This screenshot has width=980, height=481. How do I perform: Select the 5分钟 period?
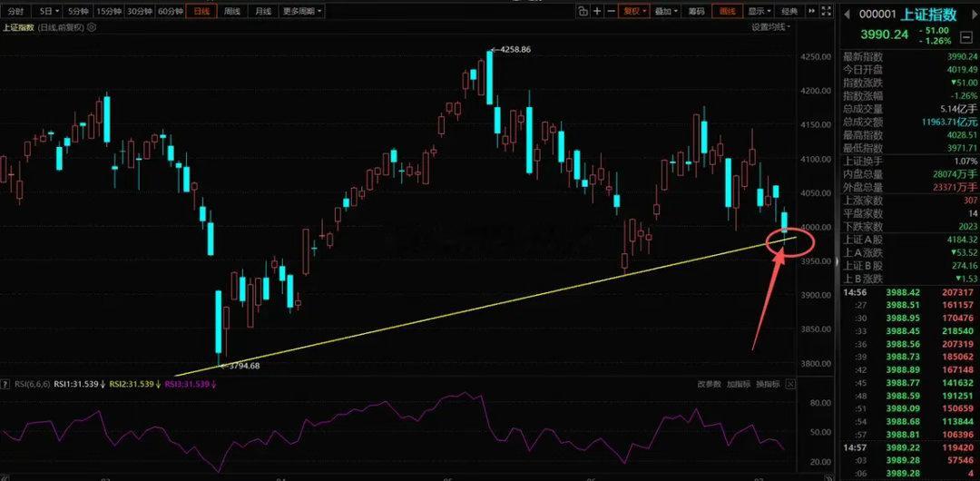[78, 11]
